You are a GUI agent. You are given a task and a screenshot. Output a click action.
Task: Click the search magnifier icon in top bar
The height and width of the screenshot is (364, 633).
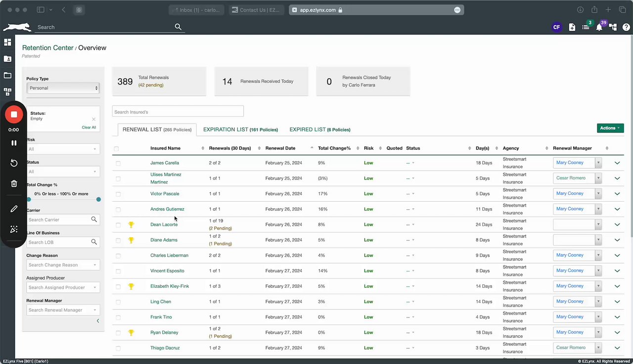tap(178, 27)
